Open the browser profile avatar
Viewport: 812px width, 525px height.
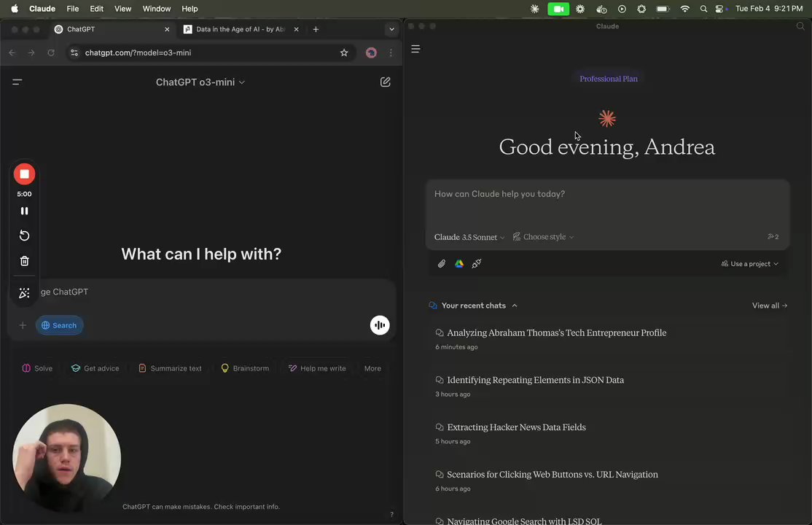371,52
